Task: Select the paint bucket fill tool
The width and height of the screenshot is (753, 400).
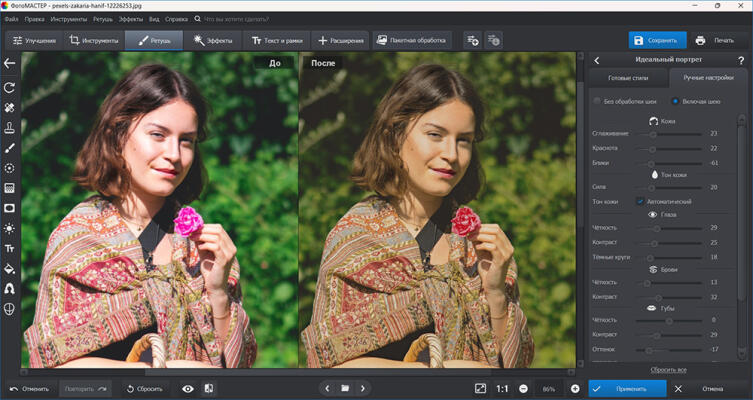Action: [x=10, y=268]
